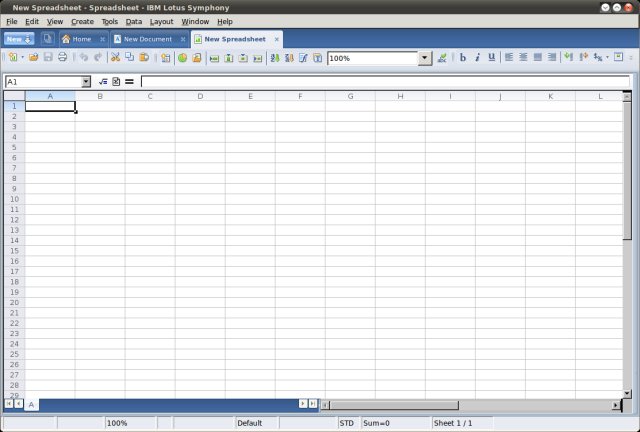Click the formula input line
This screenshot has height=432, width=640.
(x=384, y=81)
